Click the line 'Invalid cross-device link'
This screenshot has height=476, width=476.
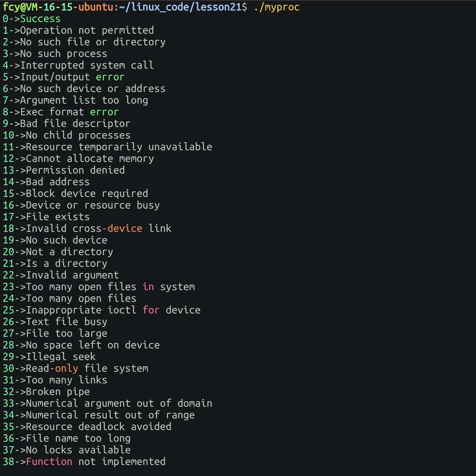pos(99,229)
